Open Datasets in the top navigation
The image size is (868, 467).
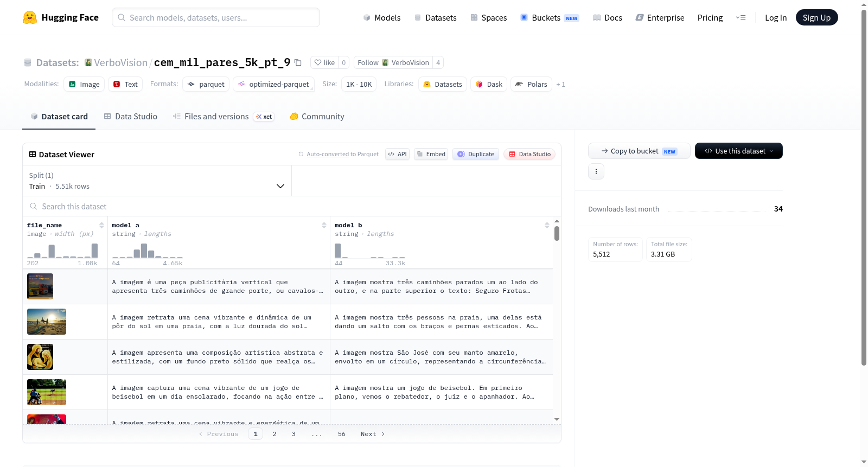tap(435, 17)
